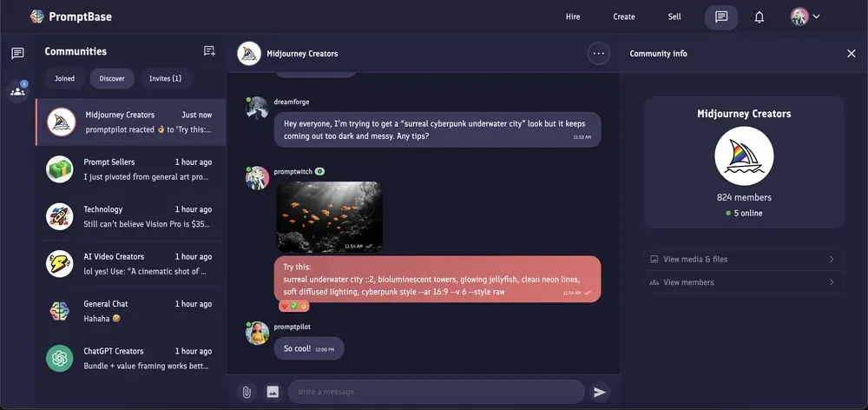This screenshot has height=410, width=868.
Task: Switch to the Invites (1) tab
Action: (x=165, y=79)
